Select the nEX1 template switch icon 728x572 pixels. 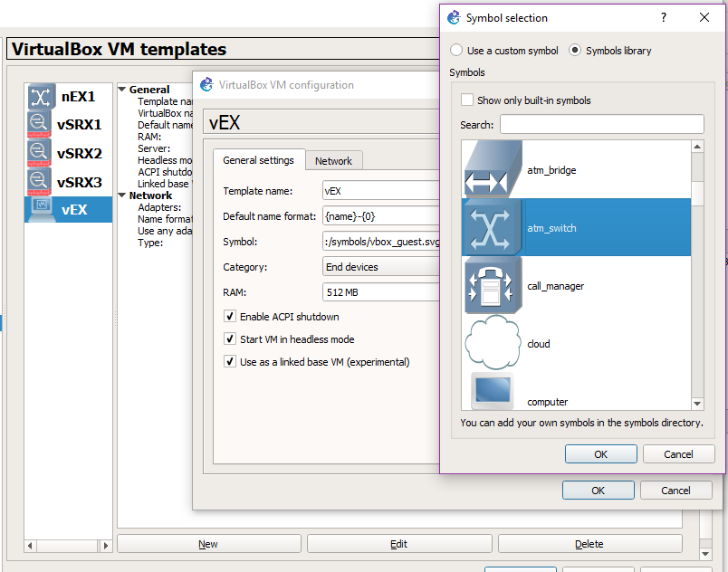[x=41, y=97]
